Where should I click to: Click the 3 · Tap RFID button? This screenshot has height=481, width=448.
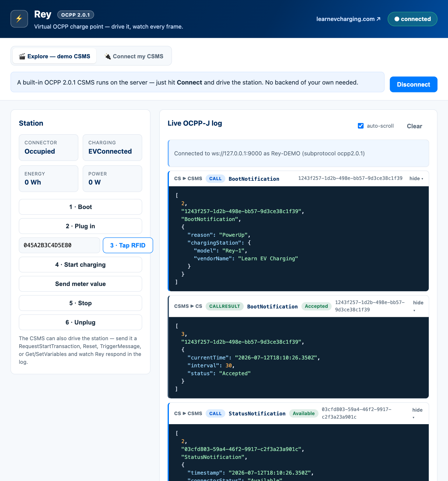click(128, 245)
